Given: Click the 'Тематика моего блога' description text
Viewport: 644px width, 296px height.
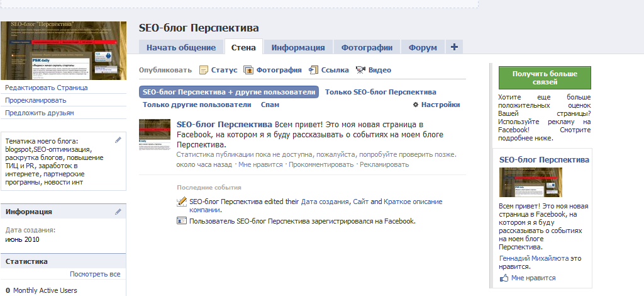Looking at the screenshot, I should coord(55,162).
